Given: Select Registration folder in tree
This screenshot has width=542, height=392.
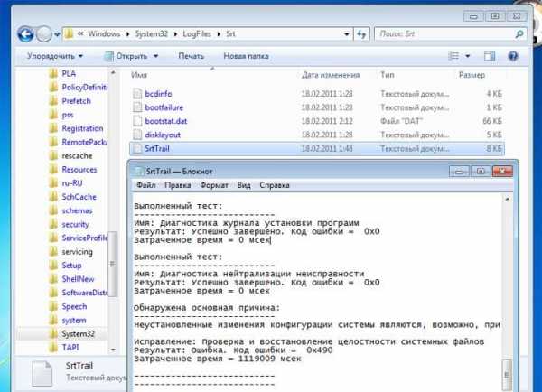Looking at the screenshot, I should pyautogui.click(x=82, y=128).
